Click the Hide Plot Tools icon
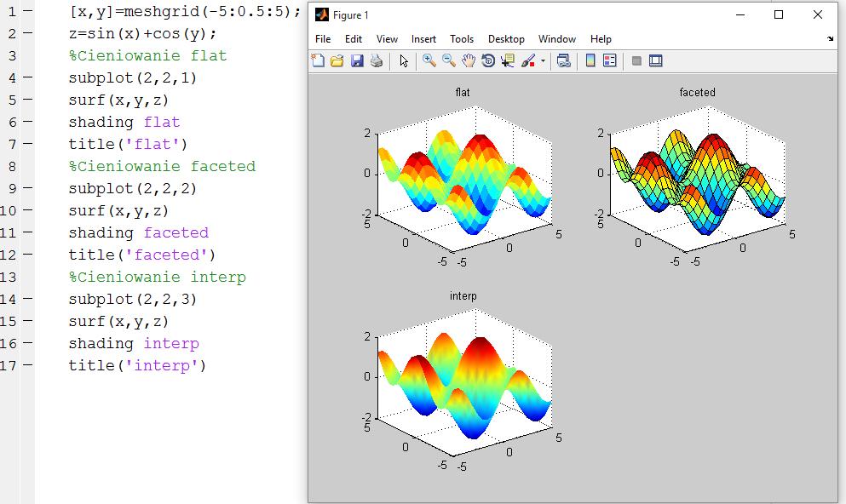 point(636,61)
